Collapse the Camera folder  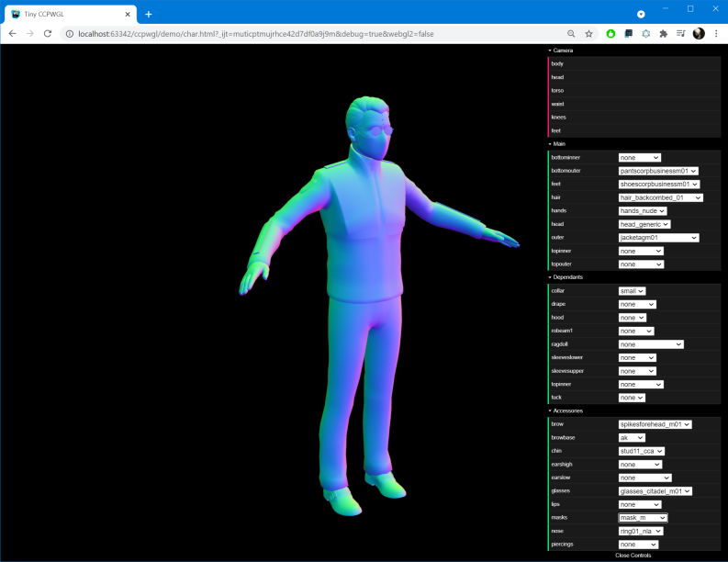click(x=563, y=51)
